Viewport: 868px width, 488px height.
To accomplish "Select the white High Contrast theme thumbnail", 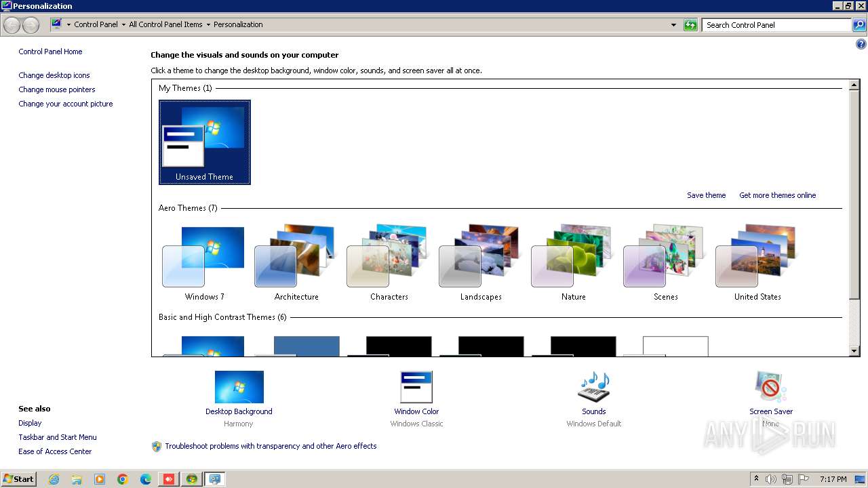I will point(665,345).
